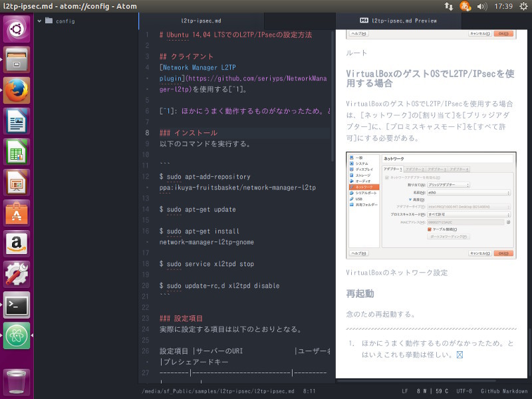Click the インストール heading line
The width and height of the screenshot is (532, 399).
(188, 132)
